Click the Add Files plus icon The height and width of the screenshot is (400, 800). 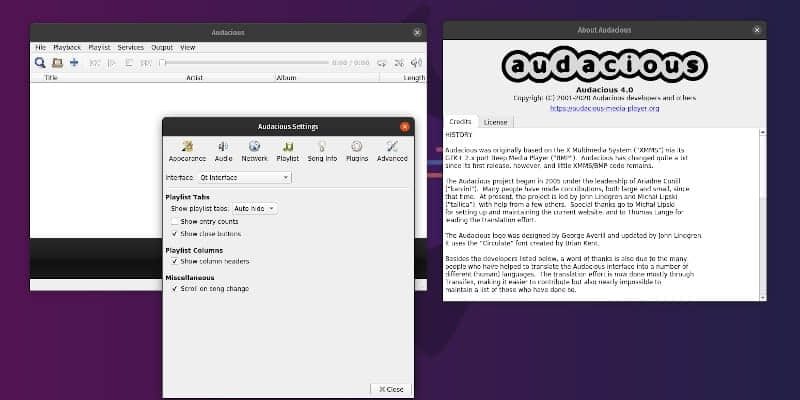click(74, 63)
